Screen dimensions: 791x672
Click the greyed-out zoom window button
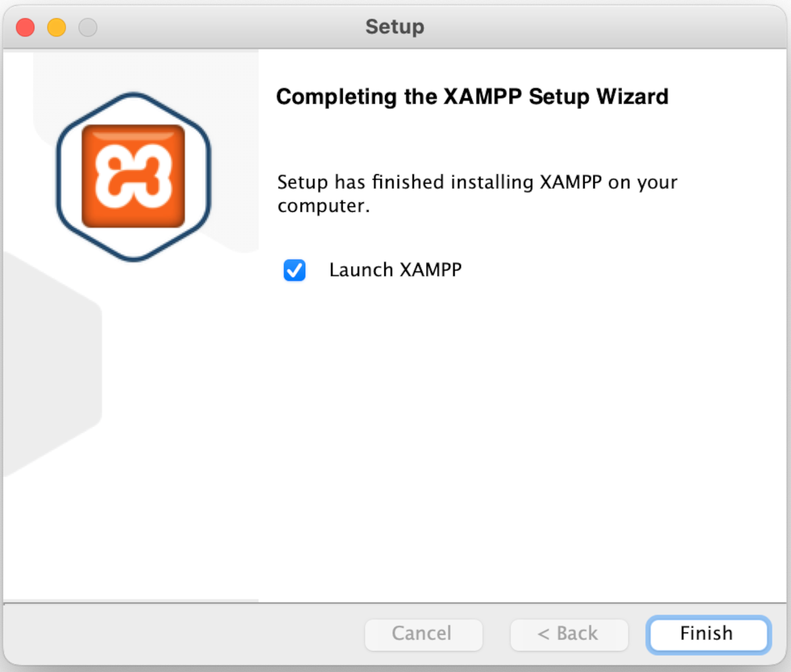coord(88,27)
